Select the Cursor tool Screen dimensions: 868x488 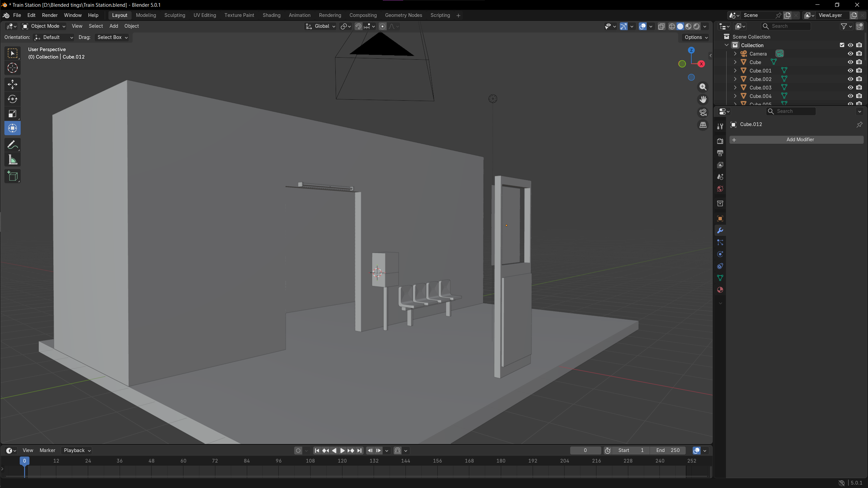tap(13, 68)
